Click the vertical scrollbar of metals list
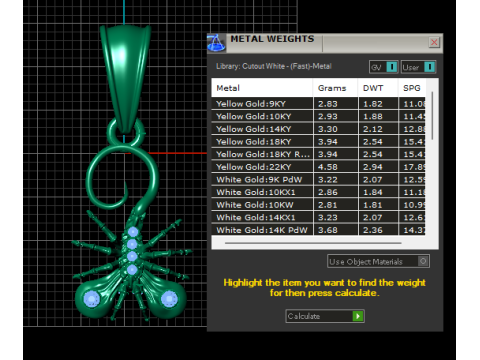 tap(432, 116)
